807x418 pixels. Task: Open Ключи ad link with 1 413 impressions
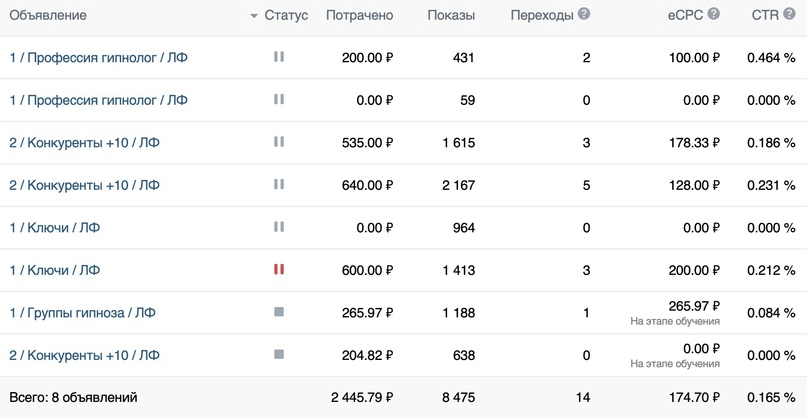55,270
